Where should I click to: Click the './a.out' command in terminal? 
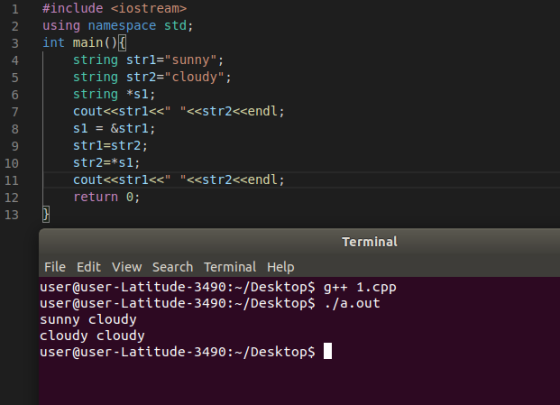[x=352, y=303]
